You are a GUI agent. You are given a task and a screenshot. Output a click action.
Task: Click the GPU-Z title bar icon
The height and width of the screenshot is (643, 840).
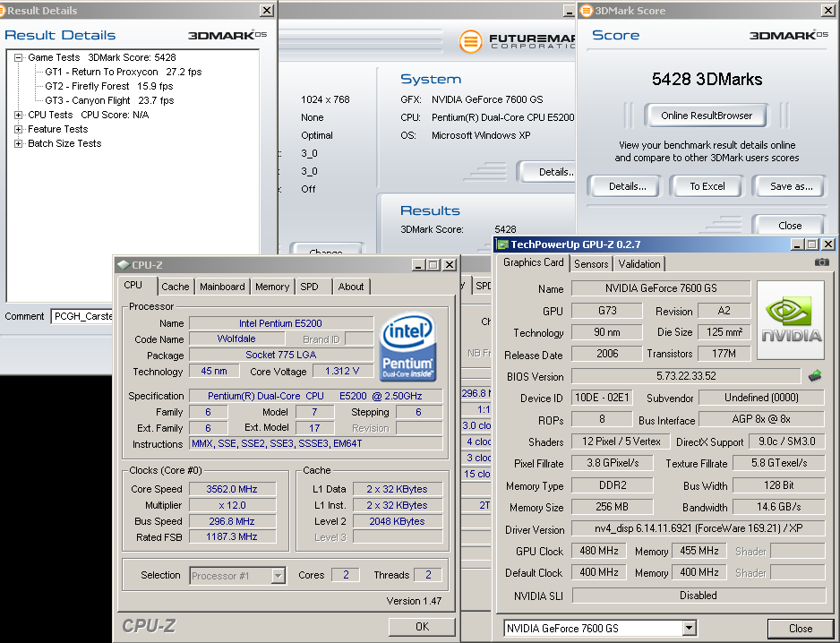point(502,244)
